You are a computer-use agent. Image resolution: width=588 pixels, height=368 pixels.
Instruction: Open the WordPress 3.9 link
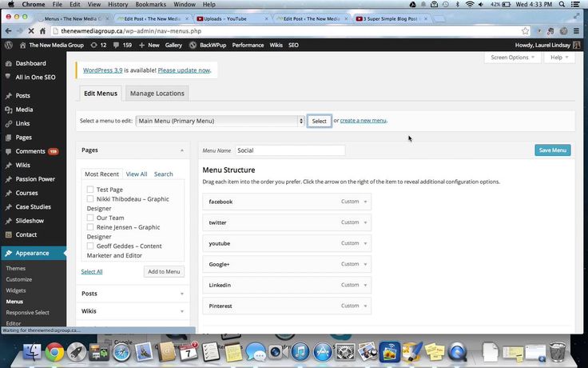click(103, 70)
